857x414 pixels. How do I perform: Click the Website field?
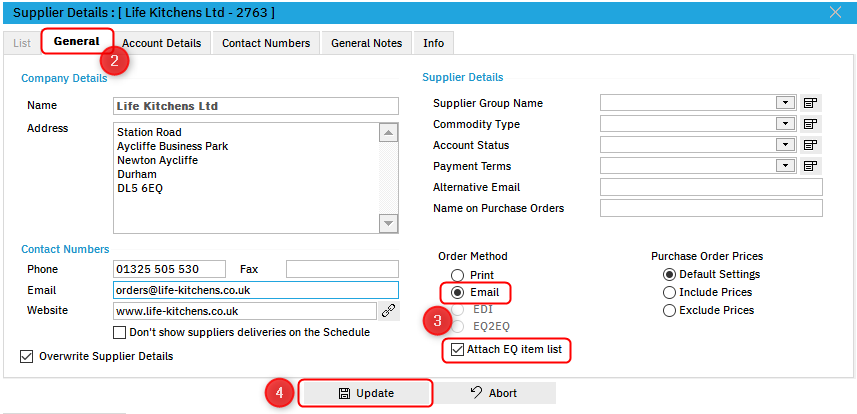pos(245,311)
